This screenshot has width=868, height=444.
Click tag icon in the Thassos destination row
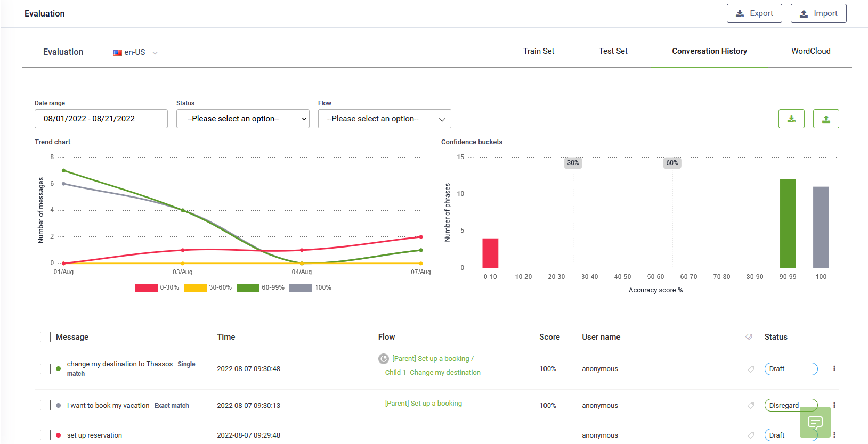751,369
